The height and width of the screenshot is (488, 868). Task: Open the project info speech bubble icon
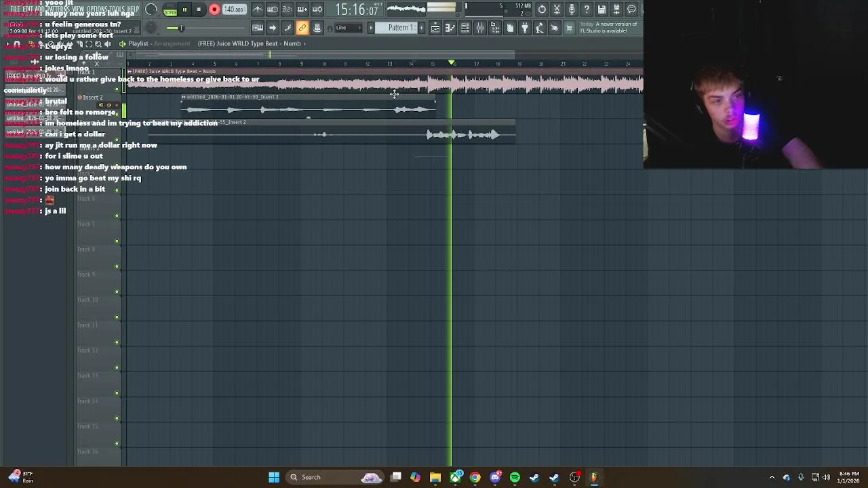pos(631,9)
